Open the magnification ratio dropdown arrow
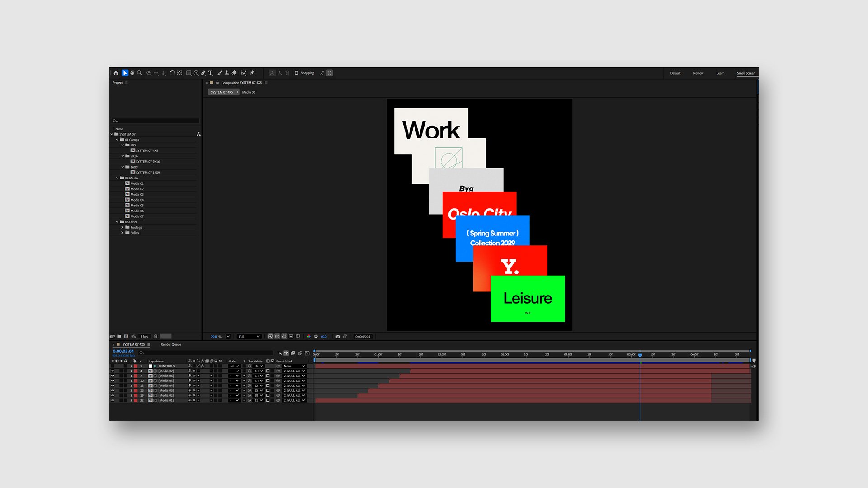Image resolution: width=868 pixels, height=488 pixels. [228, 336]
